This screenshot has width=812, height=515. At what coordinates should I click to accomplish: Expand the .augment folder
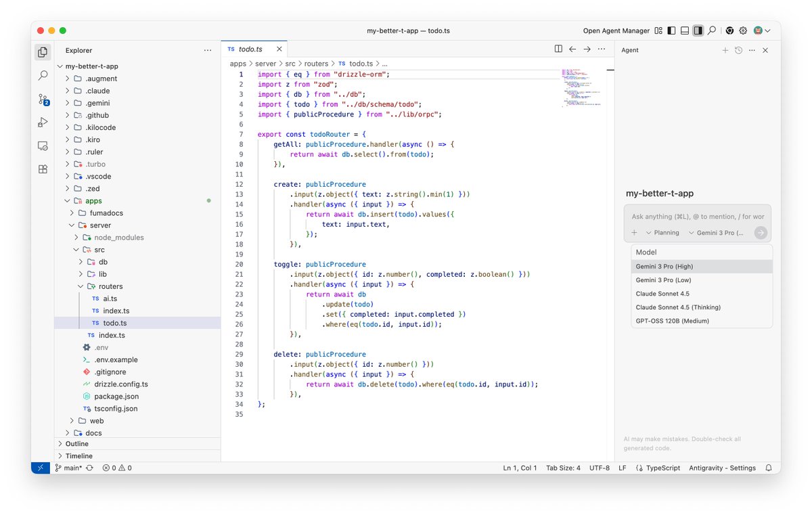(68, 79)
